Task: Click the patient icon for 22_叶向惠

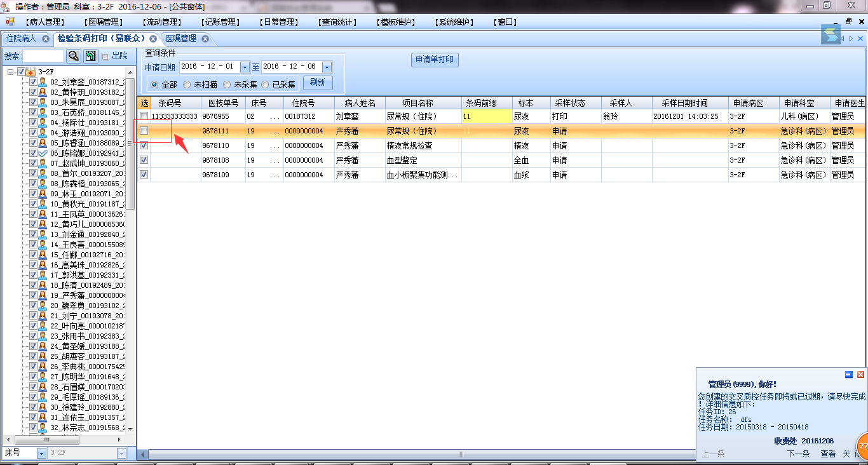Action: click(43, 326)
